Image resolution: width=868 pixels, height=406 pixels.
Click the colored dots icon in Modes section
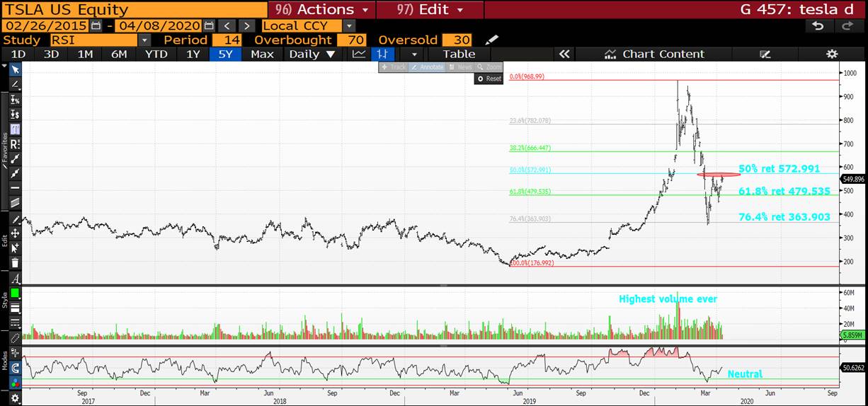tap(16, 383)
